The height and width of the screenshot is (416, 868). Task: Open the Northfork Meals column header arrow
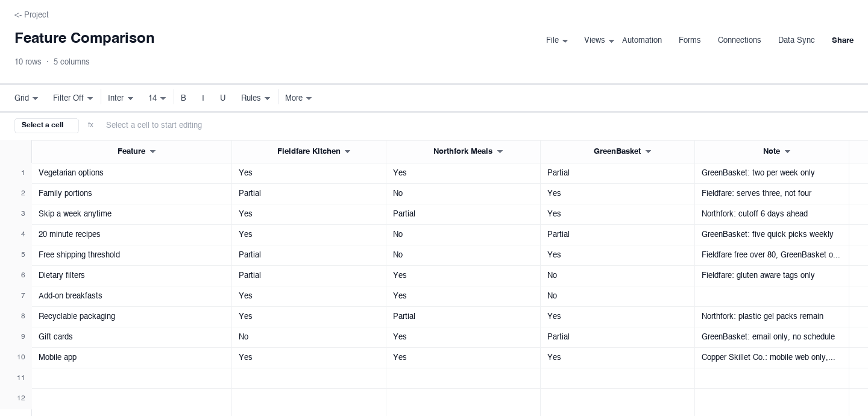pyautogui.click(x=500, y=152)
